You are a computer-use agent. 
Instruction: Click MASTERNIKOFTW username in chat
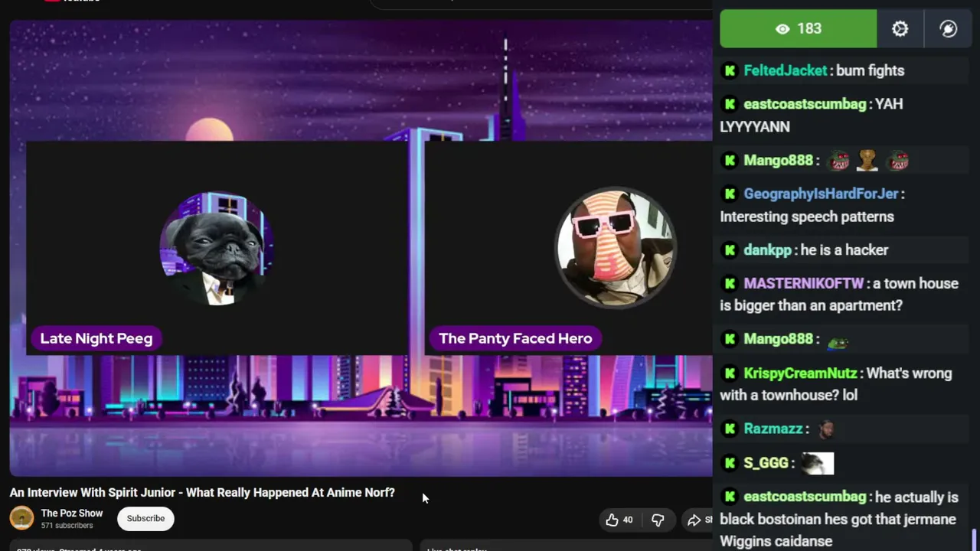coord(804,283)
